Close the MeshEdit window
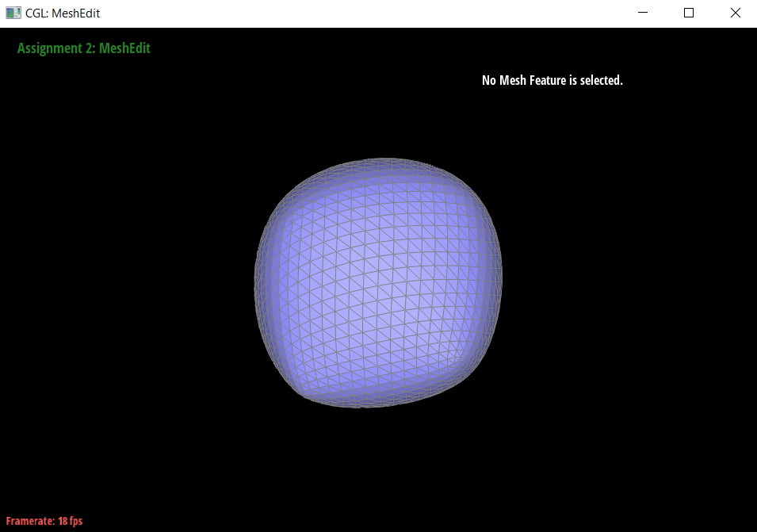757x532 pixels. [735, 13]
